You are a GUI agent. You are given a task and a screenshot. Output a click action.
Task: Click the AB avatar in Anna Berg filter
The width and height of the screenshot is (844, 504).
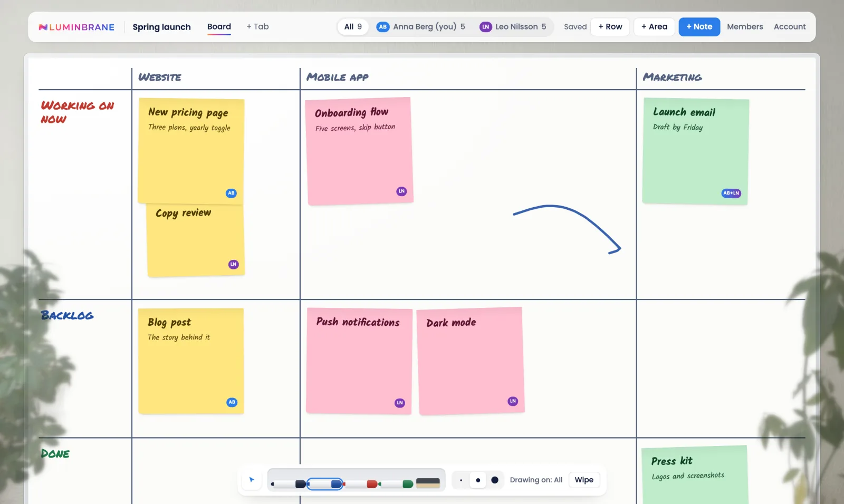(383, 26)
